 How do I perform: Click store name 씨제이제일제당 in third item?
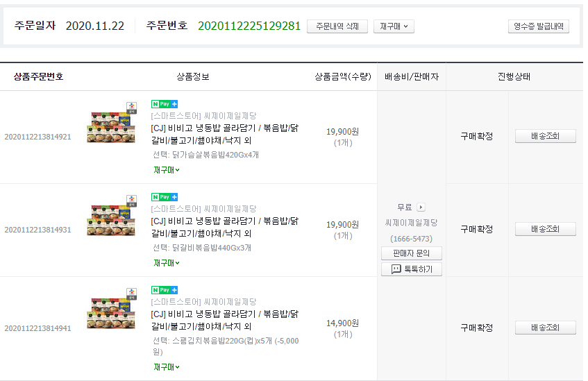coord(230,302)
